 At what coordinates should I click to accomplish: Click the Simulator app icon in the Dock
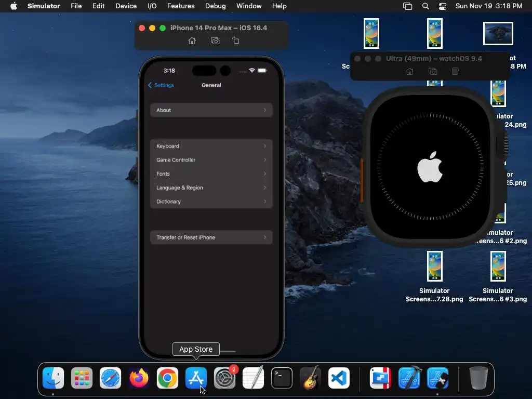(437, 378)
